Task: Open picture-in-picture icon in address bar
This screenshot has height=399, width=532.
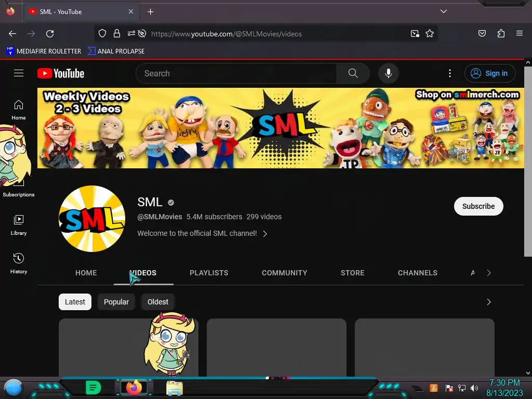Action: click(415, 34)
